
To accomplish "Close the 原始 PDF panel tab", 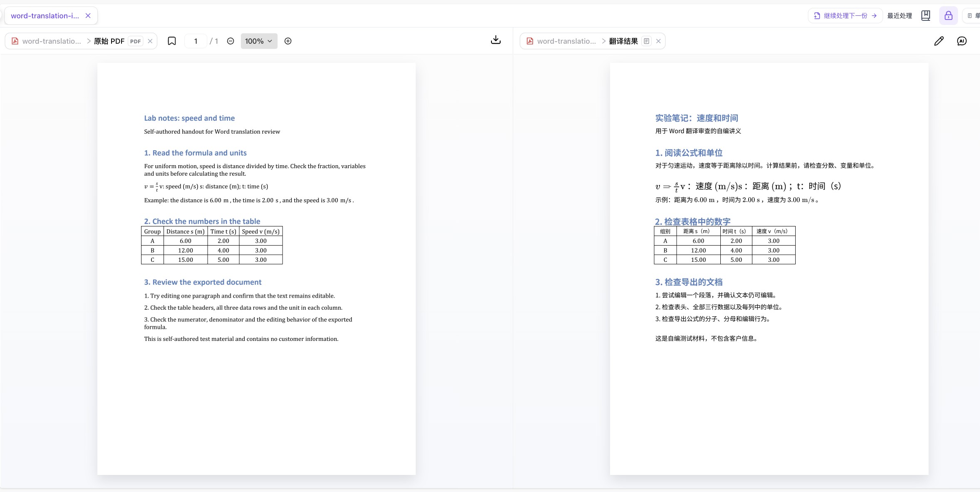I will click(150, 41).
